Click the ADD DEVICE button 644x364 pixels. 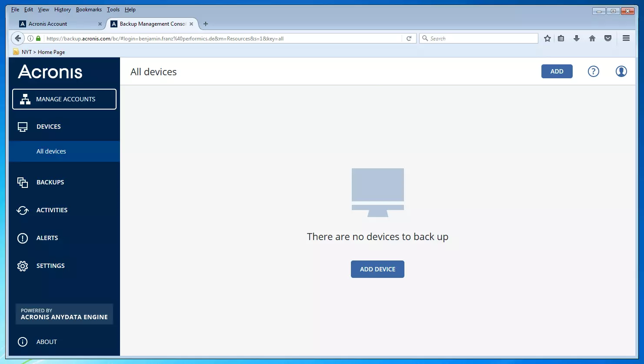pyautogui.click(x=377, y=269)
